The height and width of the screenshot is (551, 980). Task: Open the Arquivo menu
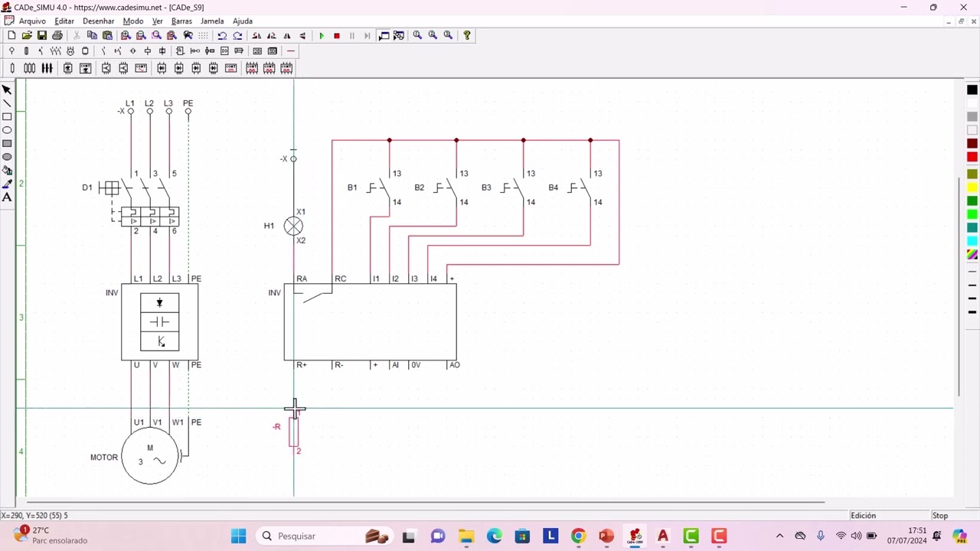32,21
